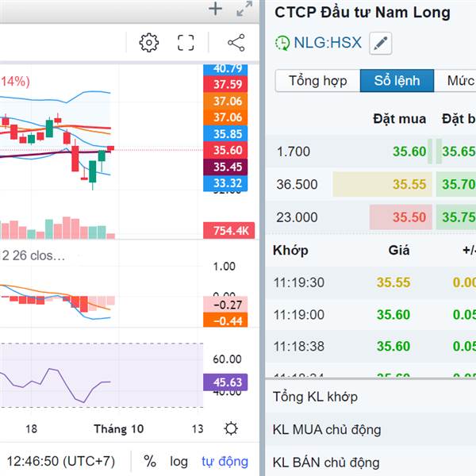Click the plus icon to add chart
Viewport: 476px width, 476px height.
pyautogui.click(x=215, y=9)
